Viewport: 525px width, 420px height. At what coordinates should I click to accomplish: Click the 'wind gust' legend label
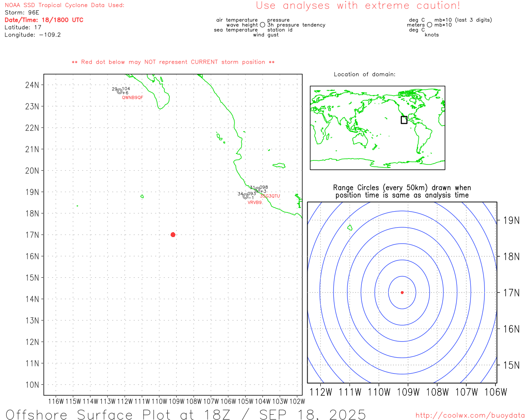click(x=266, y=34)
